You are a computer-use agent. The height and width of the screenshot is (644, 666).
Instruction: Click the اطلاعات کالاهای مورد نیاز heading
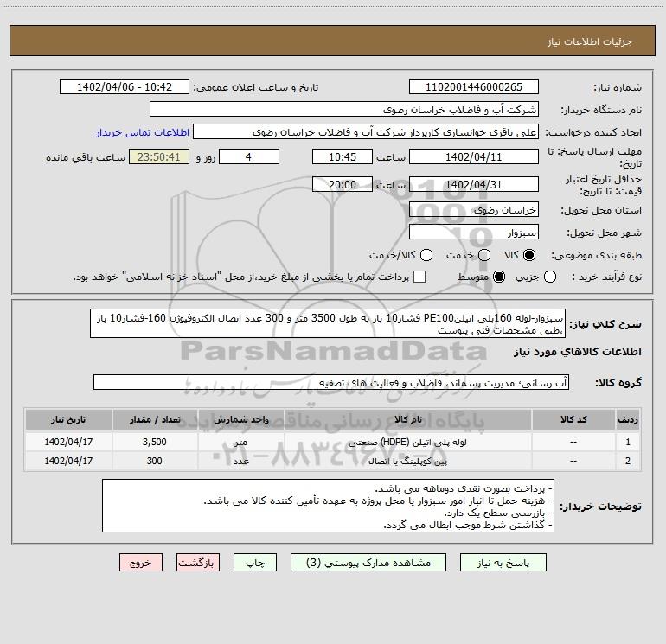pyautogui.click(x=577, y=352)
